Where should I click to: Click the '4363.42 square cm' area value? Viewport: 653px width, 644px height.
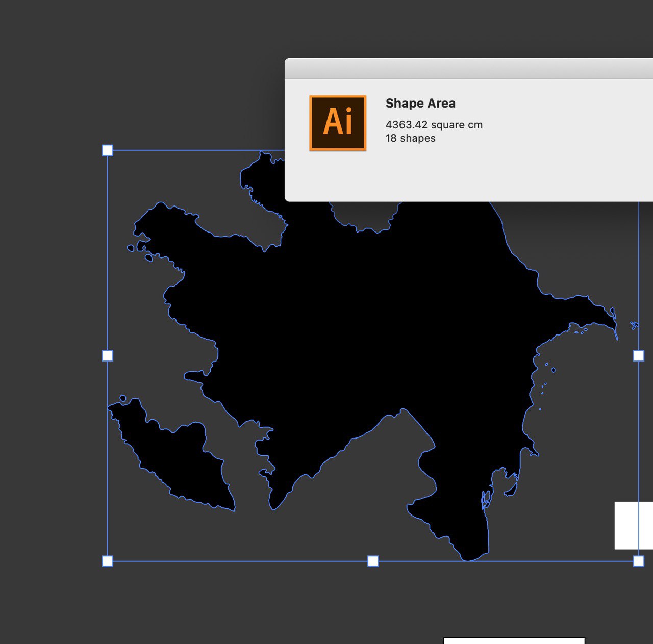pos(434,125)
